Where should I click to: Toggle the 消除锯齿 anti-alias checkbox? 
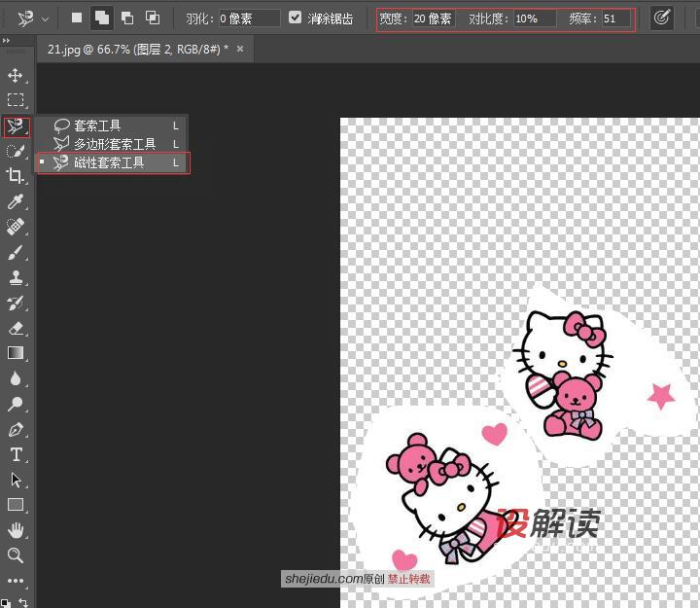pos(295,18)
